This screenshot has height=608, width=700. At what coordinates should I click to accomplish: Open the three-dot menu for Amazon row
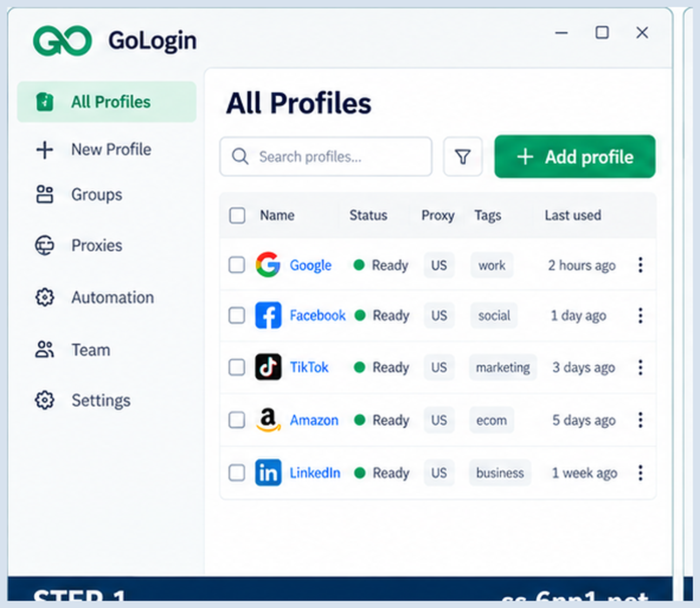tap(640, 420)
